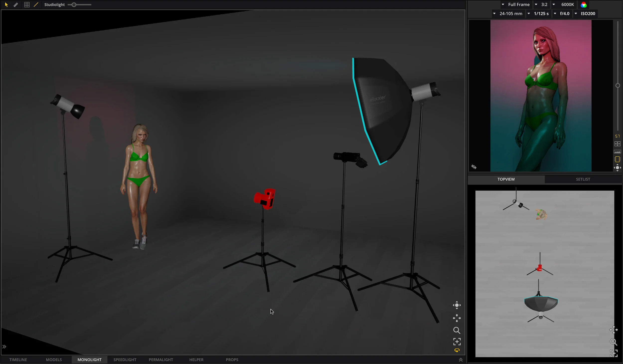Toggle the yellow light-line guides
Viewport: 623px width, 364px height.
point(36,4)
